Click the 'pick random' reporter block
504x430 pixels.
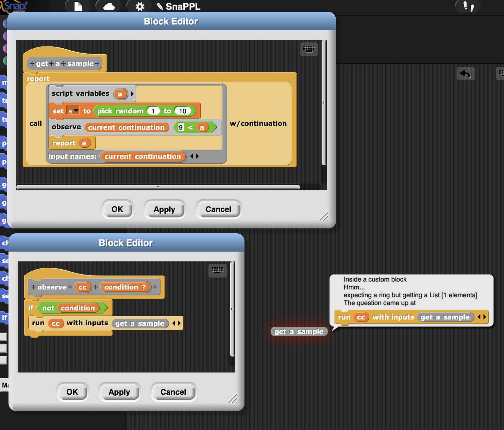[120, 111]
